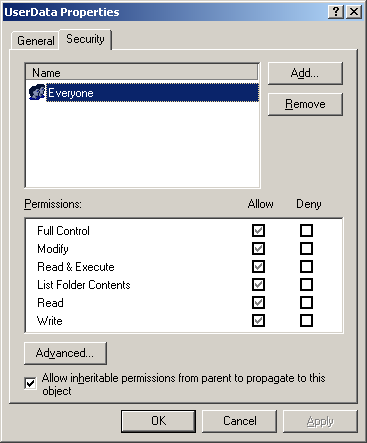The width and height of the screenshot is (367, 443).
Task: Open the Advanced... permissions settings
Action: click(x=65, y=353)
